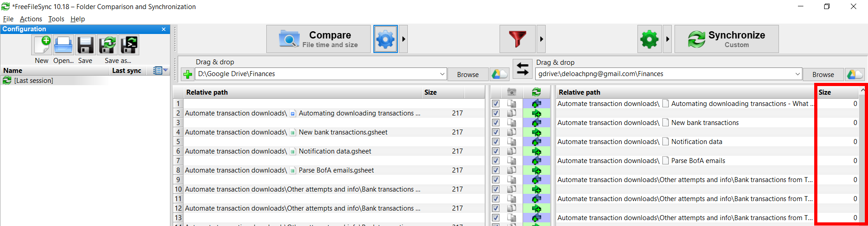This screenshot has width=868, height=226.
Task: Uncheck the checkbox in row 11
Action: pyautogui.click(x=496, y=199)
